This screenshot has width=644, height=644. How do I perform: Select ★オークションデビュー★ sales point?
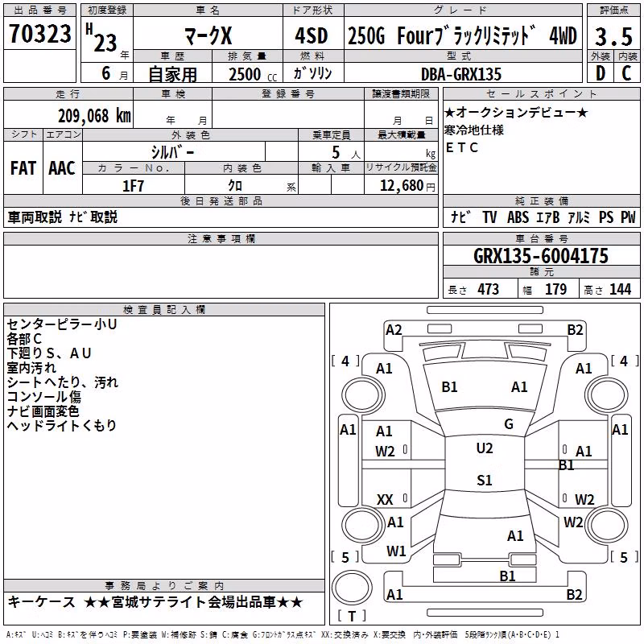[516, 112]
